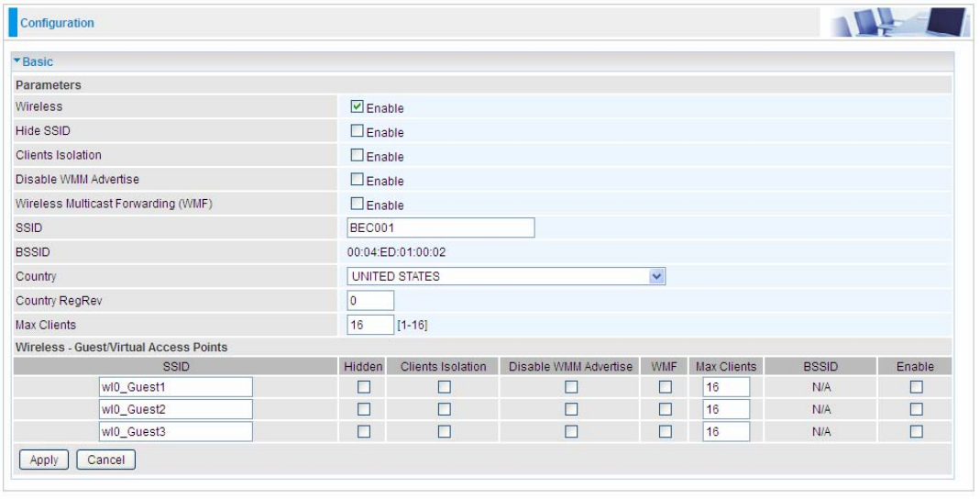Check Disable WMM Advertise for wl0_Guest3
This screenshot has height=499, width=980.
[571, 431]
